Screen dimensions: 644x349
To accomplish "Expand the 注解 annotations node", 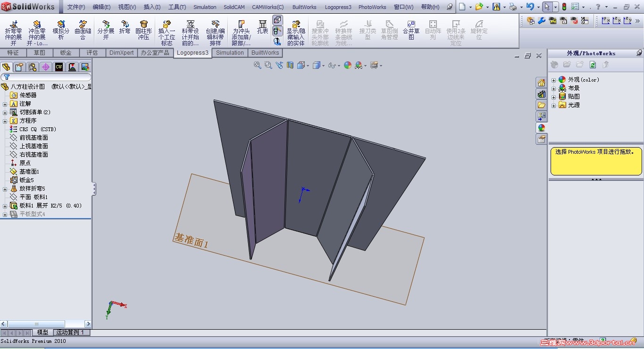I will click(x=5, y=104).
